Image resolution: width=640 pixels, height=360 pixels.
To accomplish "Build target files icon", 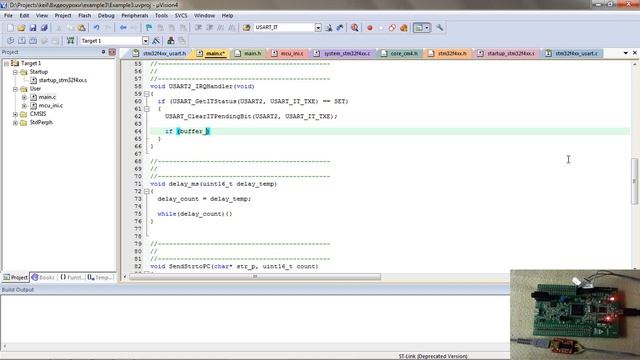I will click(x=22, y=41).
